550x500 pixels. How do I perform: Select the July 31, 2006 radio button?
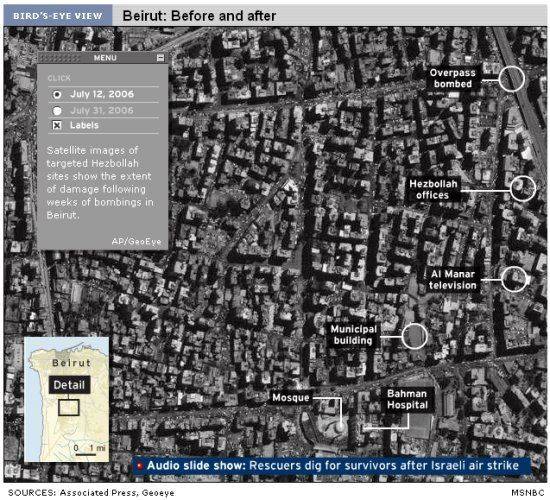pyautogui.click(x=57, y=111)
